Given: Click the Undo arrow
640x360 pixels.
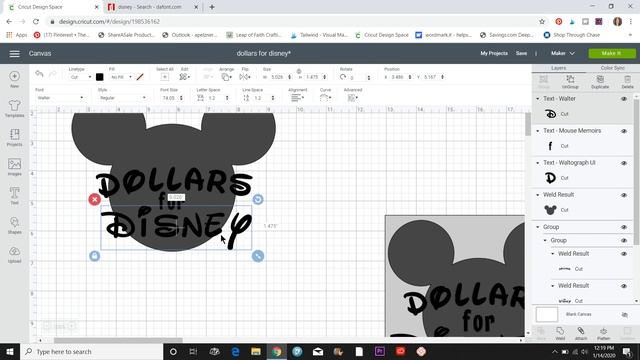Looking at the screenshot, I should pos(39,74).
